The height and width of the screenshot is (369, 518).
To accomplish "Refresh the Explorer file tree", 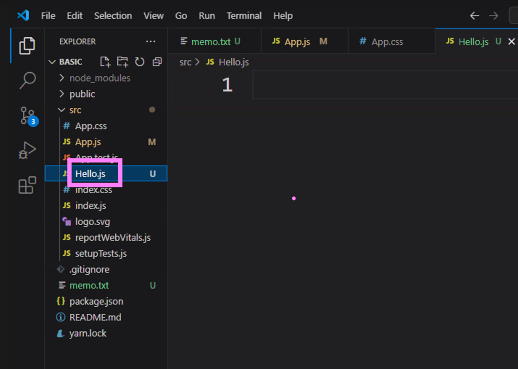I will (x=140, y=62).
